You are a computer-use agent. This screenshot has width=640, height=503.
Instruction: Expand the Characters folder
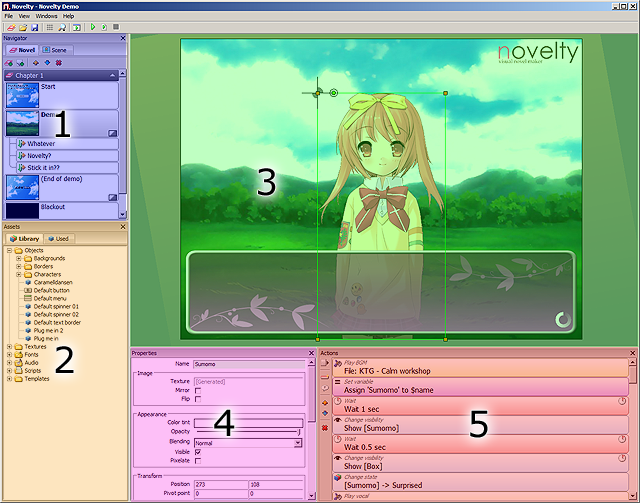[18, 275]
